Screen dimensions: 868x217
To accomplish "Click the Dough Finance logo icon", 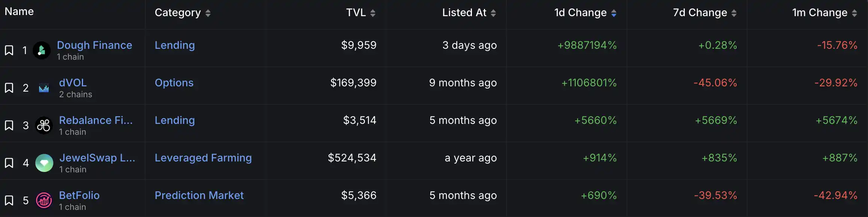I will (42, 50).
